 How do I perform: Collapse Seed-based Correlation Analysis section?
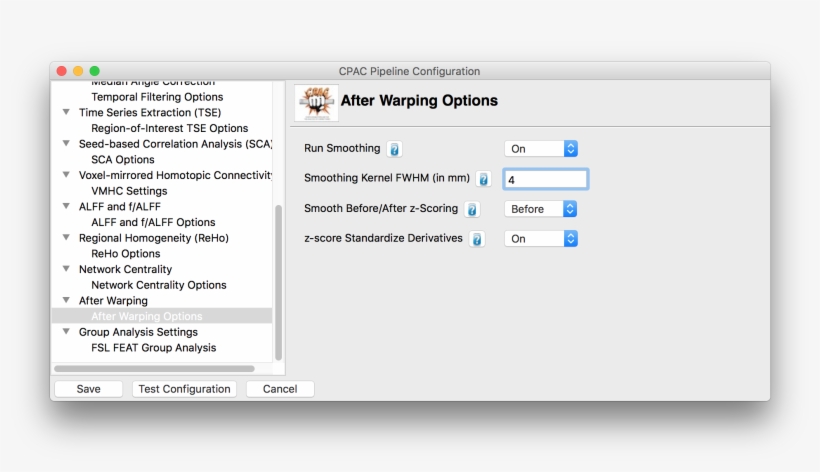66,143
